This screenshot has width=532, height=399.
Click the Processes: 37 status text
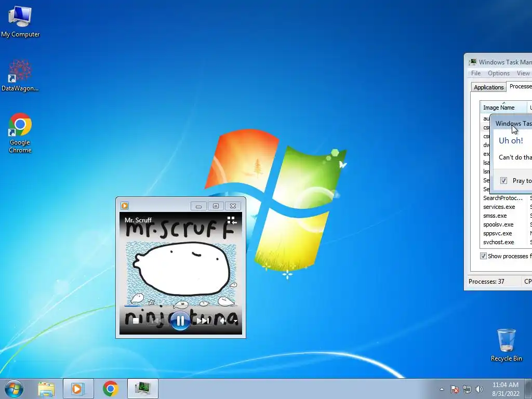486,281
